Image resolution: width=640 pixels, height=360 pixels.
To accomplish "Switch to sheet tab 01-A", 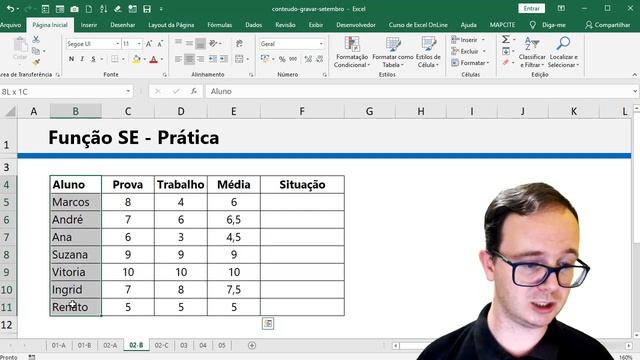I will 59,345.
